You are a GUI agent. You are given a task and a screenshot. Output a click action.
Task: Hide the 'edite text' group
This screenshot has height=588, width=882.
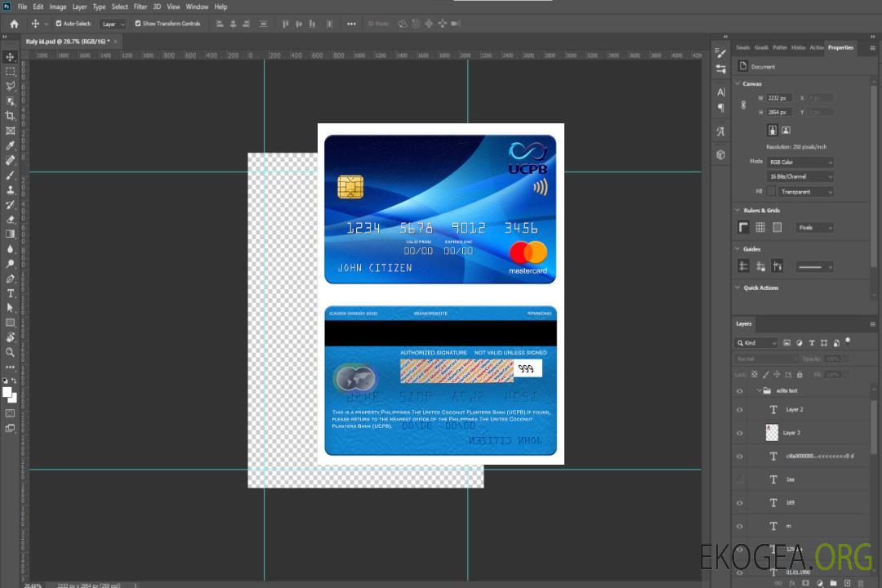tap(740, 391)
